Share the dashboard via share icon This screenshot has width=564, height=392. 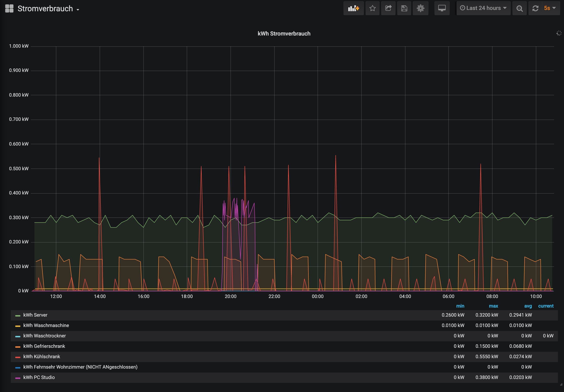(388, 8)
